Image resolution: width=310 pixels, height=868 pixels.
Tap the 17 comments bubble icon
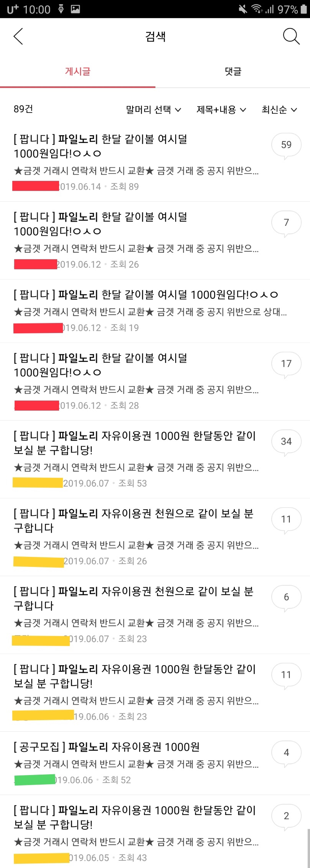pos(286,364)
